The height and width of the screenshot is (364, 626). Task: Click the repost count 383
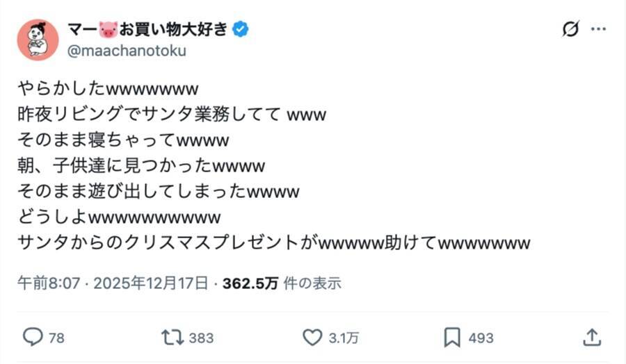[x=201, y=338]
